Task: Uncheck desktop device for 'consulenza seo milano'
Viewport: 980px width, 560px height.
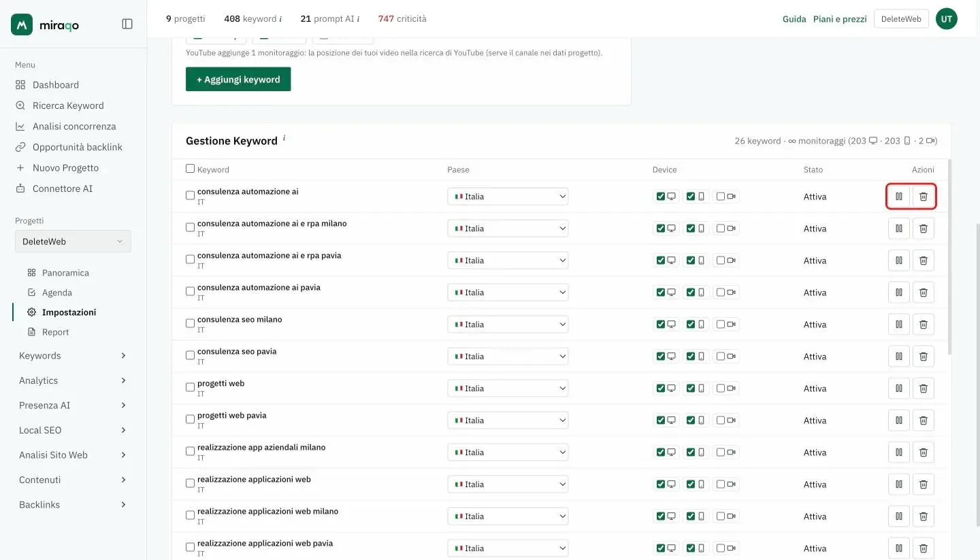Action: [x=661, y=325]
